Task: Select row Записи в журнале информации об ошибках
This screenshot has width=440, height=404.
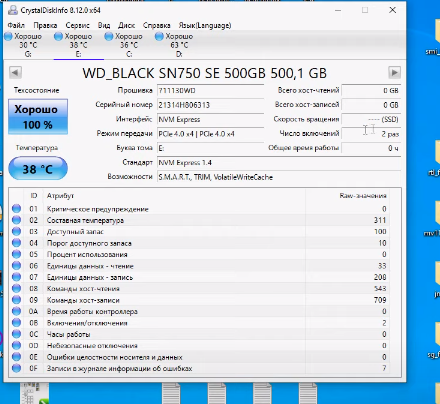Action: 199,368
